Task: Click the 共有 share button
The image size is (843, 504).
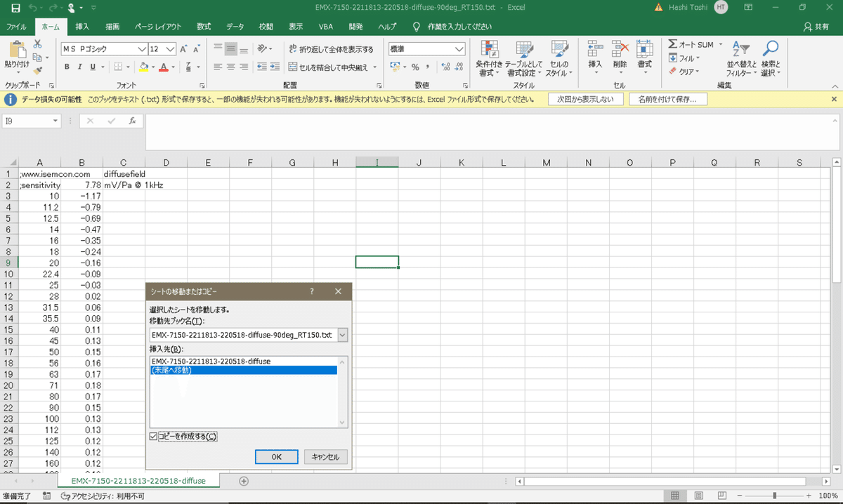Action: tap(816, 27)
